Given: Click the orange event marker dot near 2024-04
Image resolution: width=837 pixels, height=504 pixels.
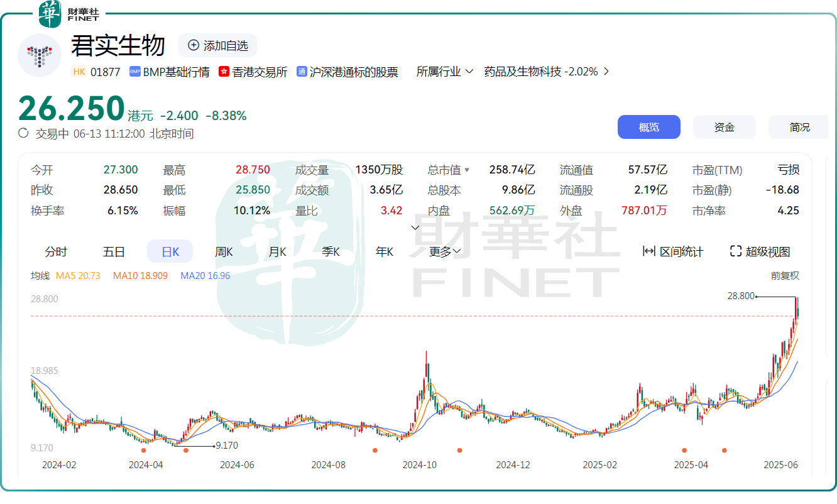Looking at the screenshot, I should [x=144, y=450].
